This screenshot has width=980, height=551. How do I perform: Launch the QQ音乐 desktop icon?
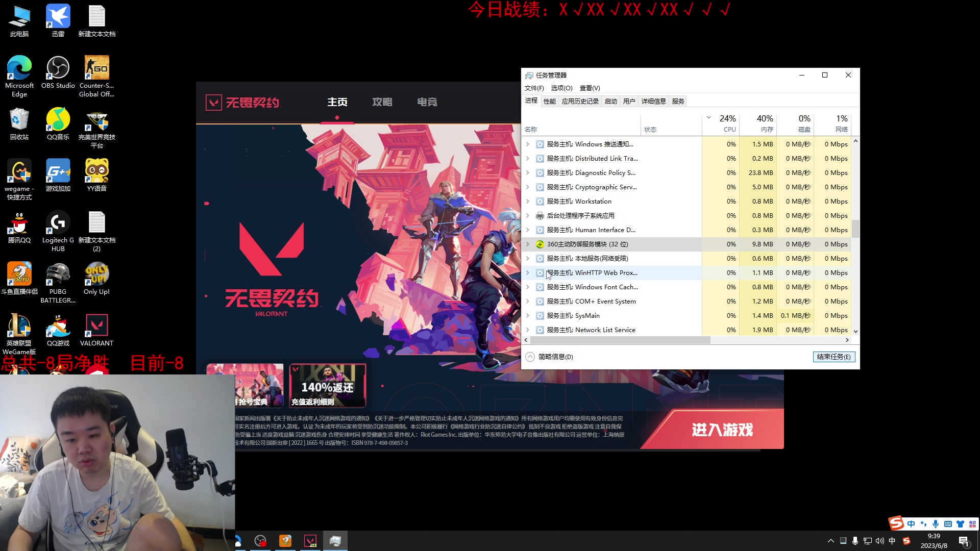[x=58, y=124]
